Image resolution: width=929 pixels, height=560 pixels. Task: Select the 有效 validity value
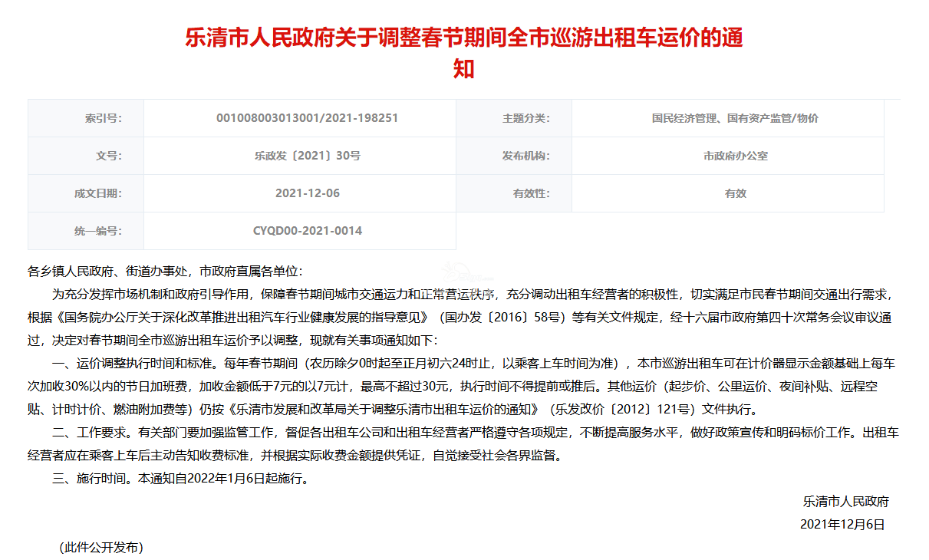735,193
